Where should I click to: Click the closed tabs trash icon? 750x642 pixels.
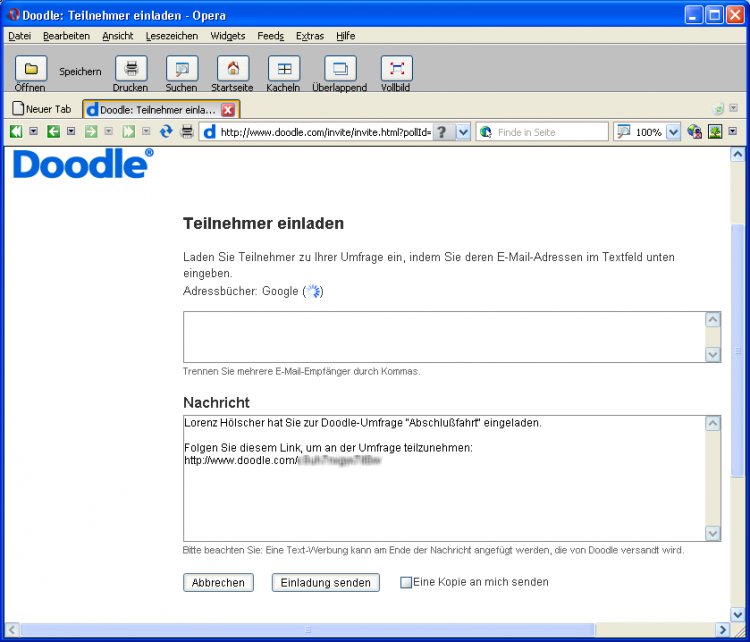click(718, 109)
